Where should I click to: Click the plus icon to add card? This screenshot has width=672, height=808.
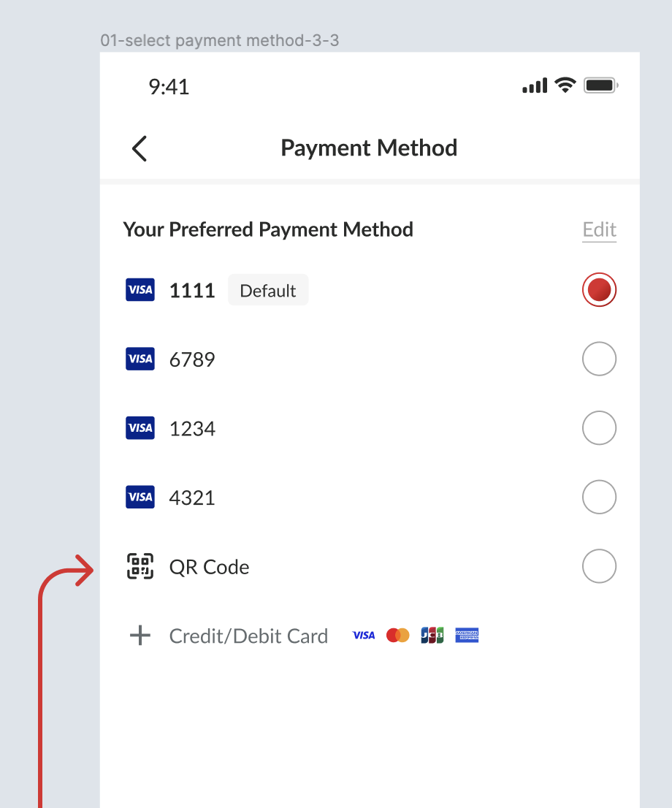(140, 636)
